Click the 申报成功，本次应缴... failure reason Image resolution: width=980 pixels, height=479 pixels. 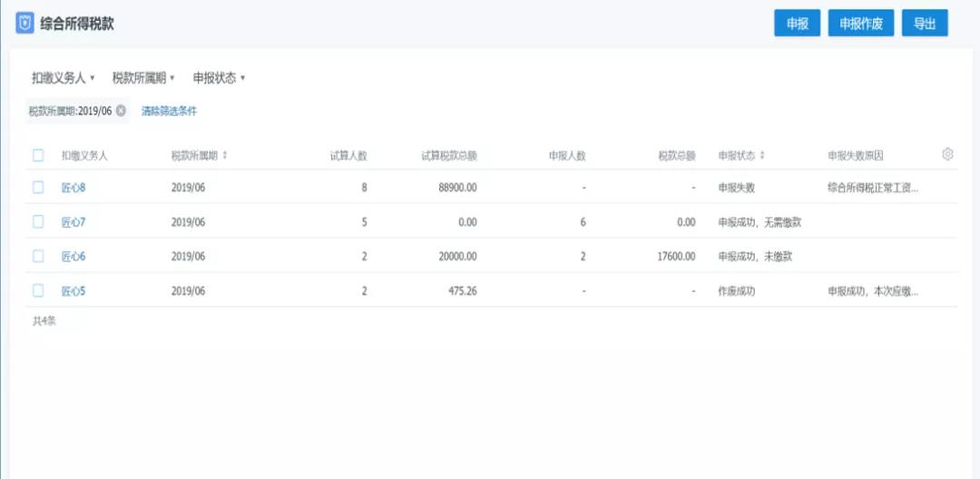(873, 291)
